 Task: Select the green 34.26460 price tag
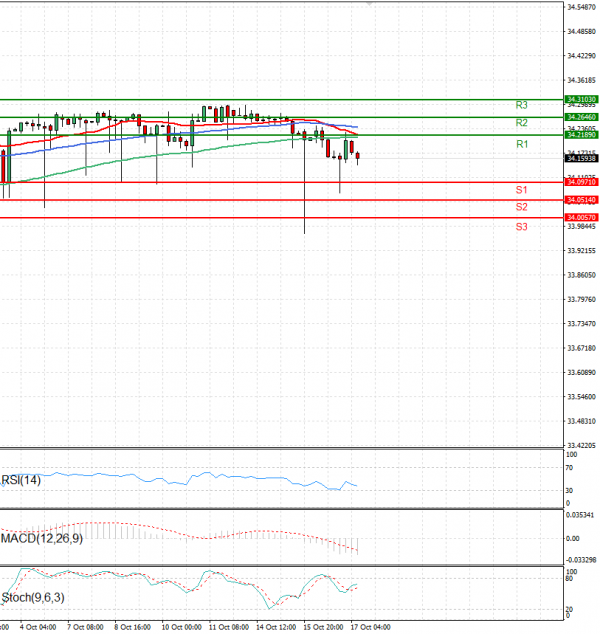[581, 117]
